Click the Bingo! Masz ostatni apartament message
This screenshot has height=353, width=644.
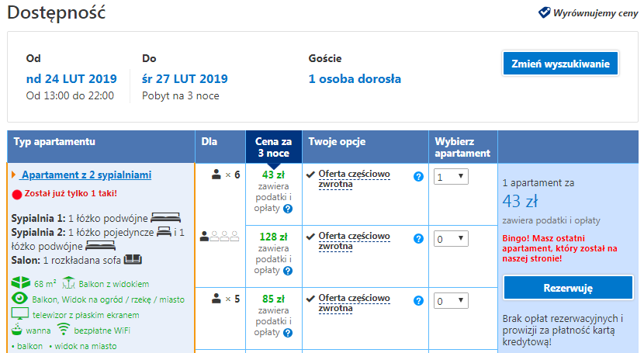pos(559,248)
